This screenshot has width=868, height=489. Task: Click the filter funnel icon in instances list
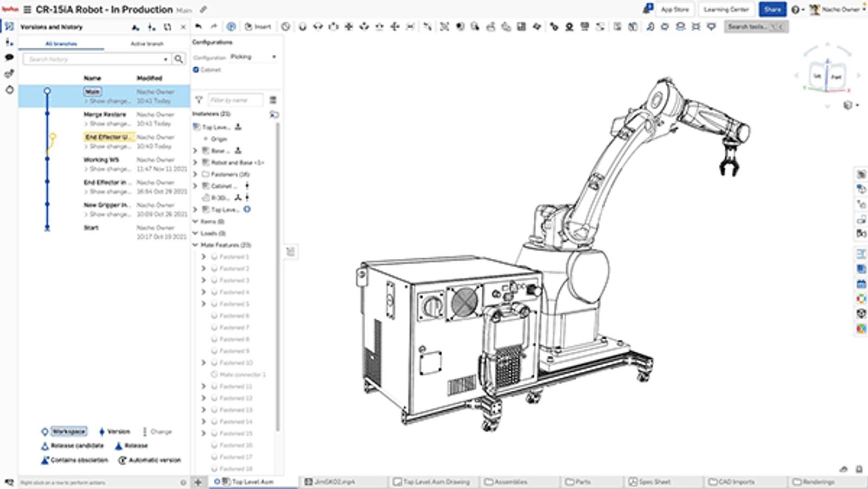(x=199, y=100)
